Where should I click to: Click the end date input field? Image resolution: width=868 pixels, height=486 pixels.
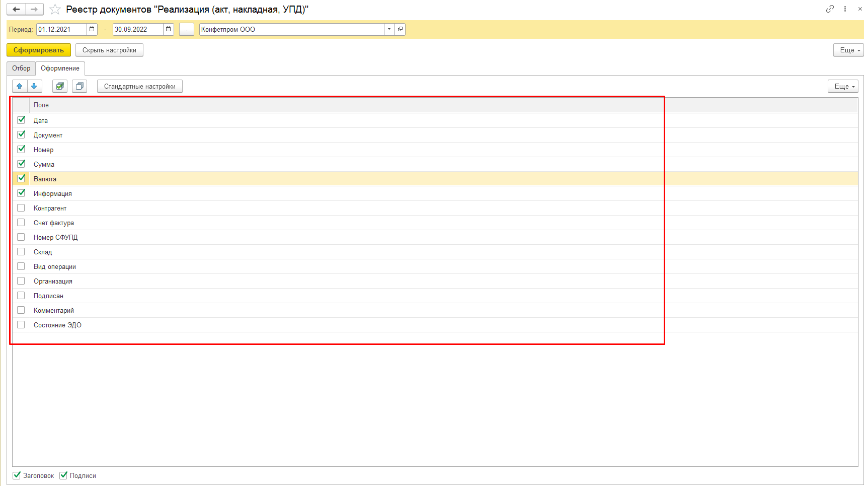138,29
